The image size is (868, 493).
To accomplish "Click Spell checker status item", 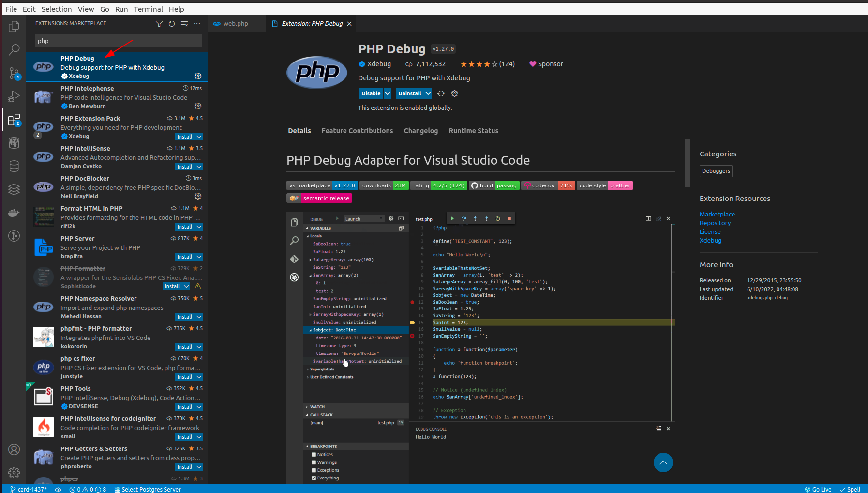I will [x=850, y=489].
